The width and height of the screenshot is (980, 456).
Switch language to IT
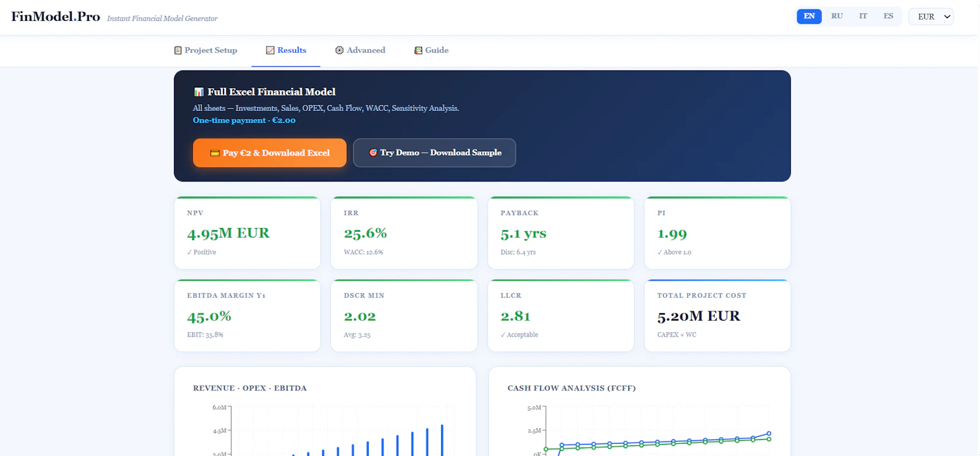[x=863, y=16]
